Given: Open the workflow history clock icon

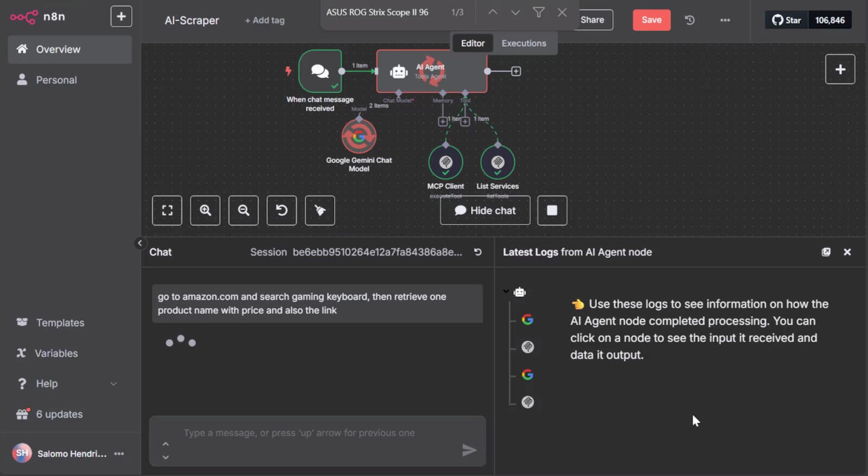Looking at the screenshot, I should click(690, 20).
